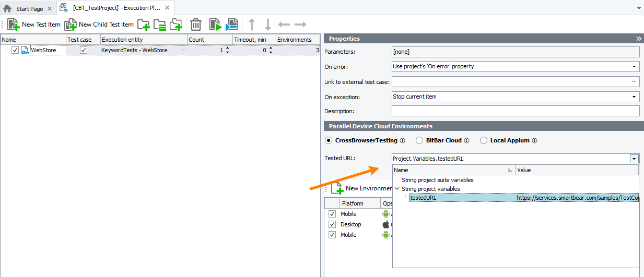Open the On error dropdown
Screen dimensions: 644x277
[x=635, y=66]
